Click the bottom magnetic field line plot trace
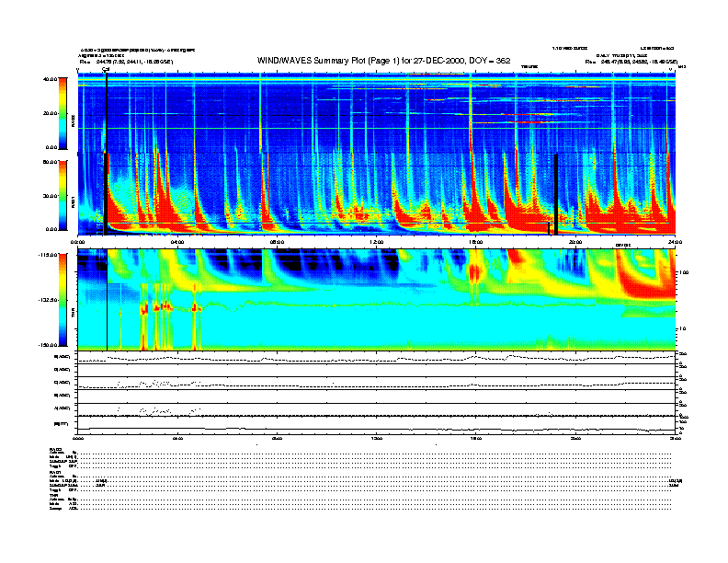Viewport: 728px width, 563px height. (x=376, y=429)
